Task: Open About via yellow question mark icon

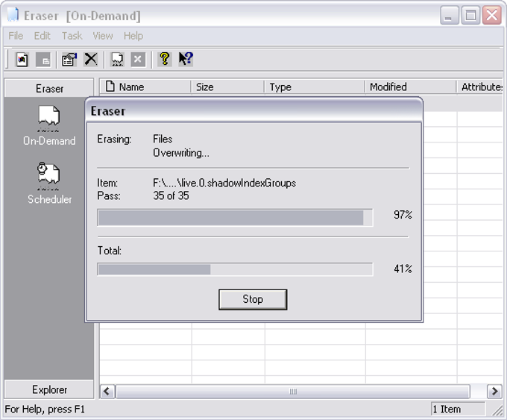Action: click(165, 60)
